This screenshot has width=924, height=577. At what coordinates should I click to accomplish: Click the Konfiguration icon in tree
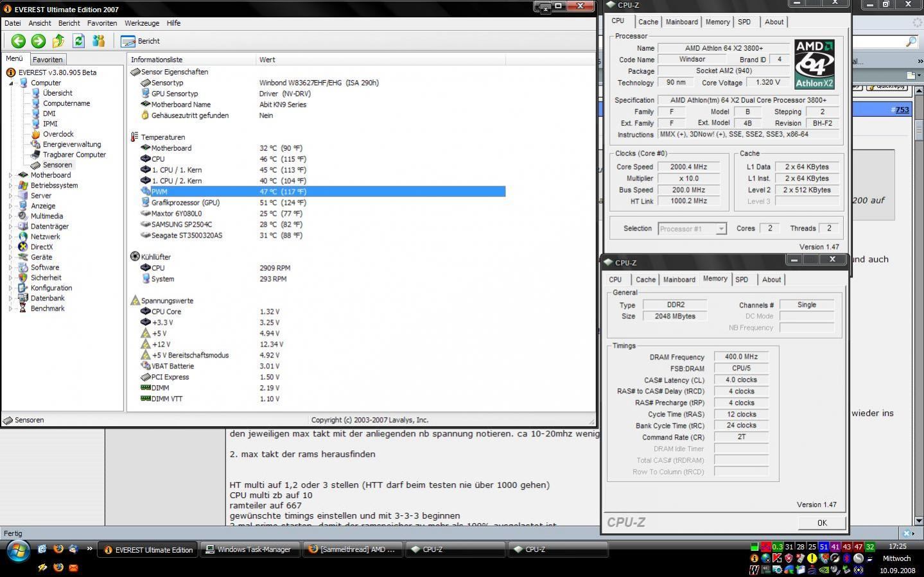tap(23, 288)
